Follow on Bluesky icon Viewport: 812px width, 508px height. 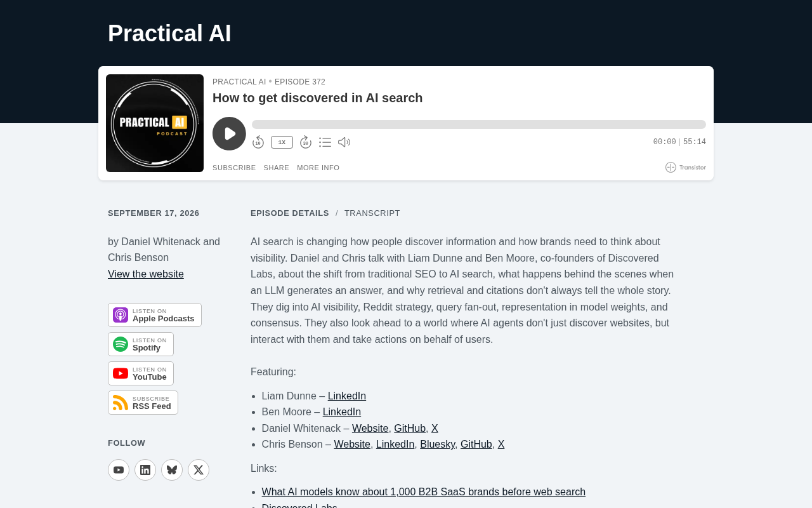point(172,470)
